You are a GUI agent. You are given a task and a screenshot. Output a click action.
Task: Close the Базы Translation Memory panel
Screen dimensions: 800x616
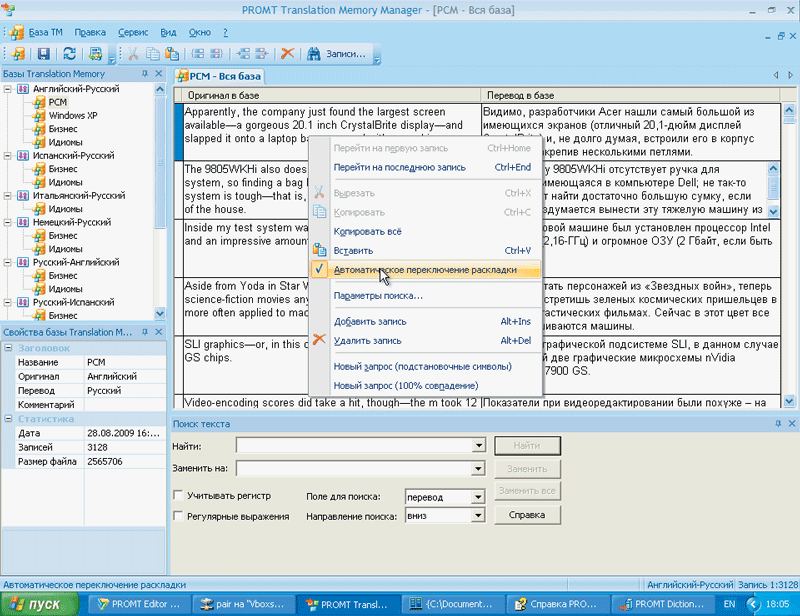tap(159, 74)
